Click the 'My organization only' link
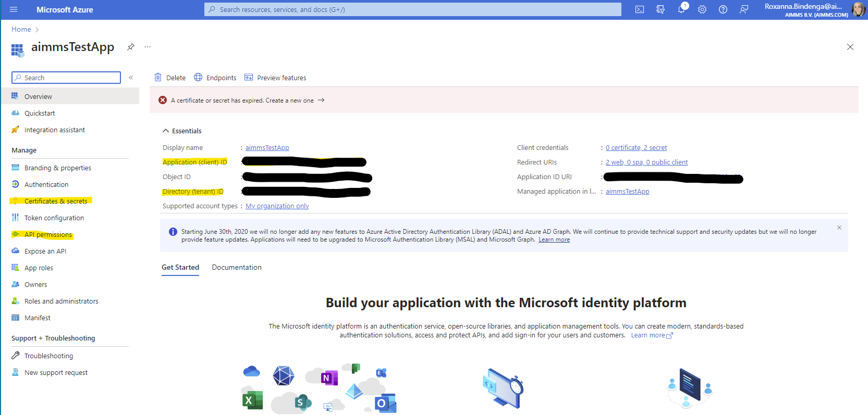Viewport: 868px width, 415px height. click(x=277, y=206)
